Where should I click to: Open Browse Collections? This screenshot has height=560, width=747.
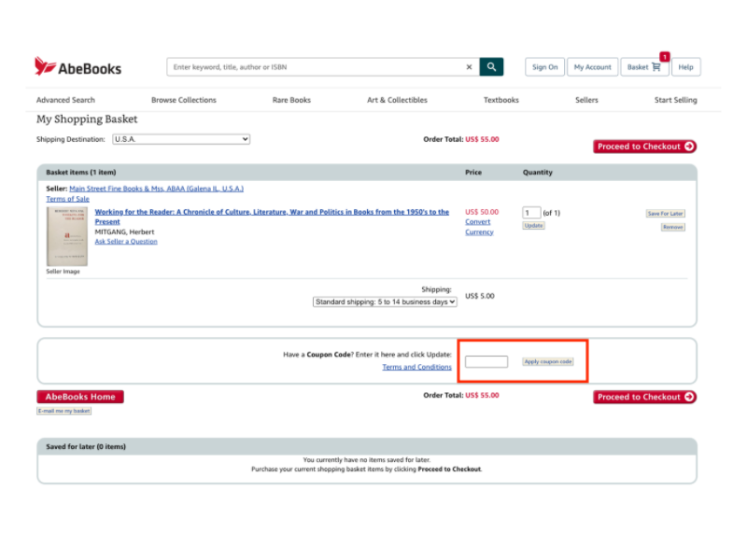(x=184, y=100)
